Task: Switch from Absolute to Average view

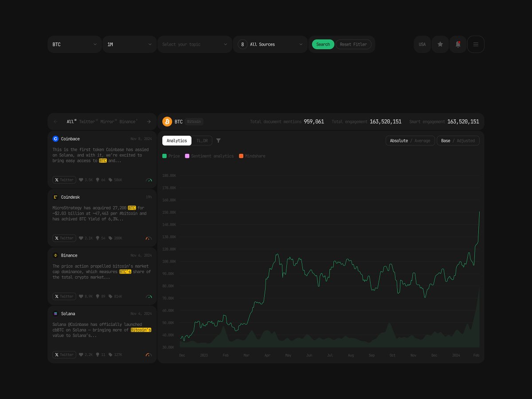Action: point(422,141)
